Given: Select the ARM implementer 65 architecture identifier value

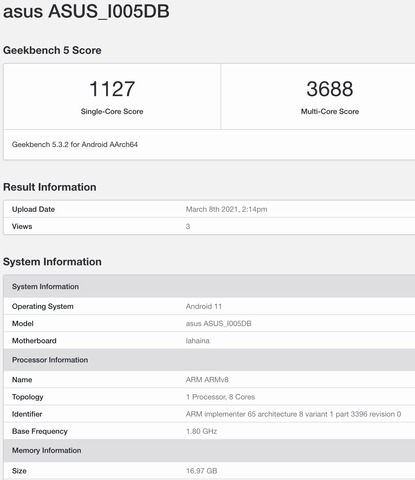Looking at the screenshot, I should 293,414.
